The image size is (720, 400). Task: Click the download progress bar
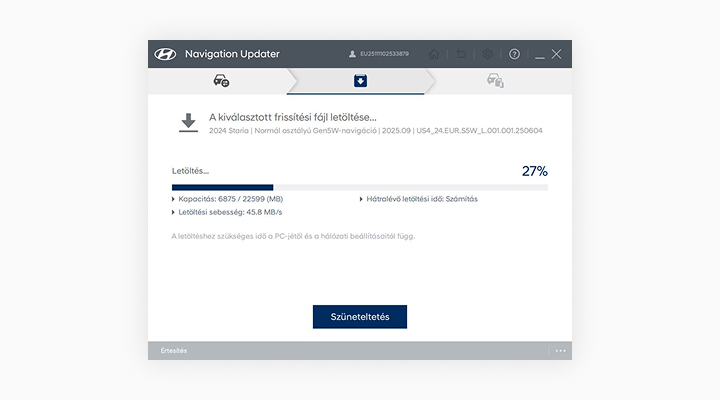[360, 187]
